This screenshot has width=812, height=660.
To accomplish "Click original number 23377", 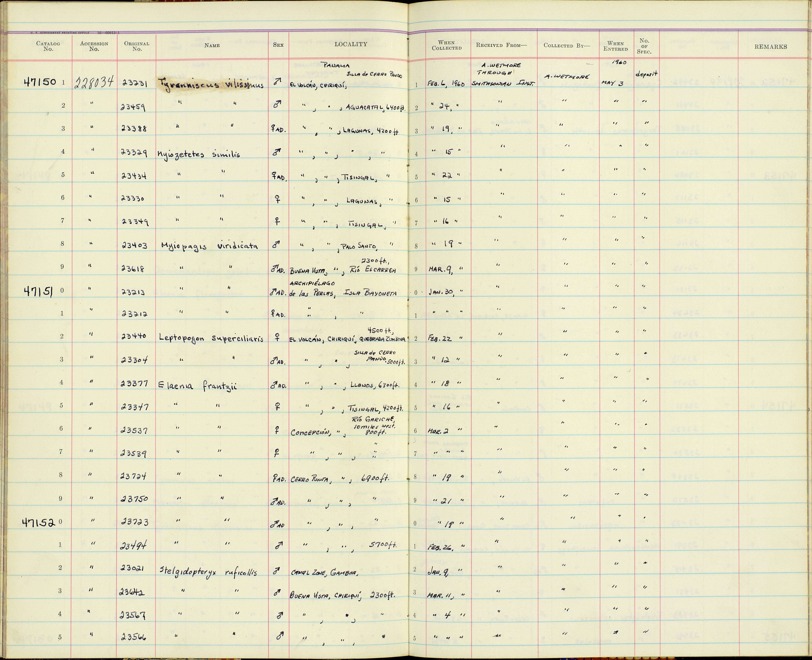I will pos(134,384).
